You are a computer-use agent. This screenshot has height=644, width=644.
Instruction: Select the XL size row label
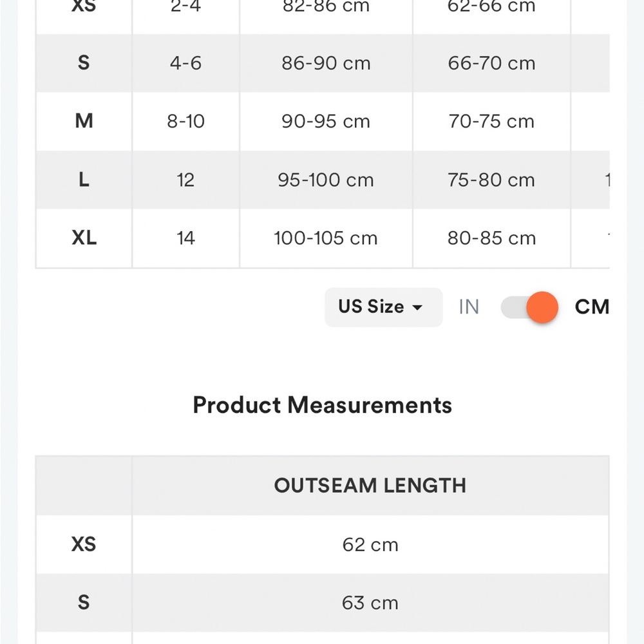84,238
